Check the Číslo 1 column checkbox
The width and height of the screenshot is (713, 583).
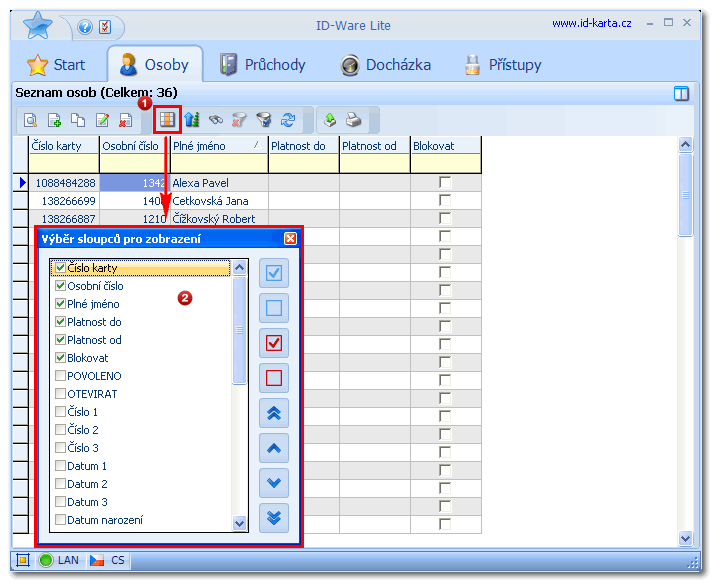60,412
